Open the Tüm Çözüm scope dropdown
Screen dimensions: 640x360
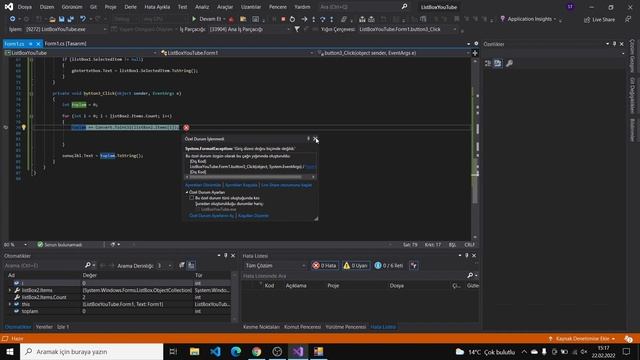[x=275, y=266]
